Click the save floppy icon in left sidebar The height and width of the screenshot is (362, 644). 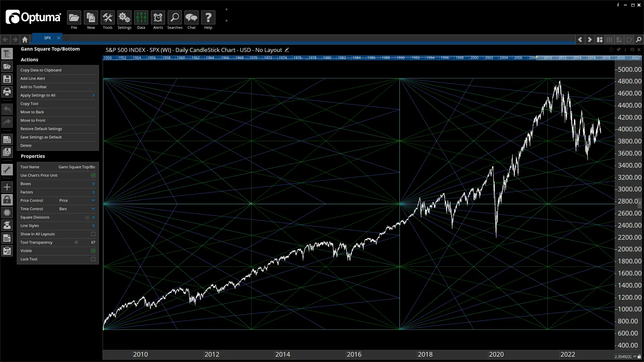pos(7,79)
